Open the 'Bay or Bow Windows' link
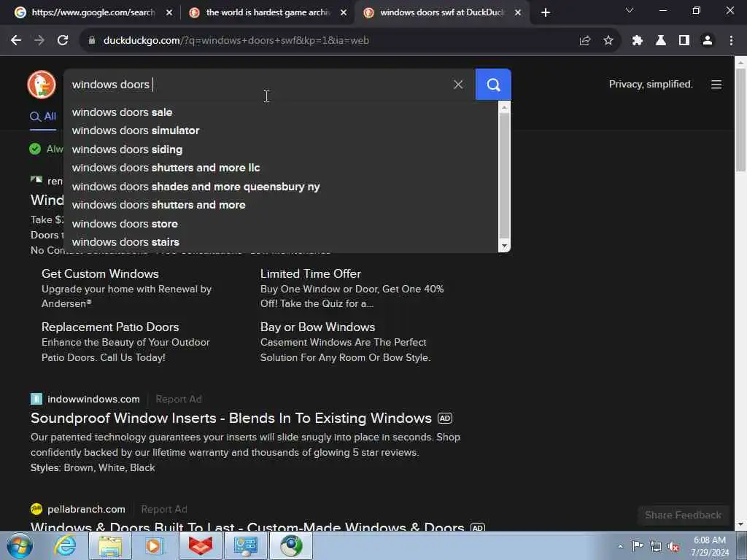The width and height of the screenshot is (747, 560). 318,327
